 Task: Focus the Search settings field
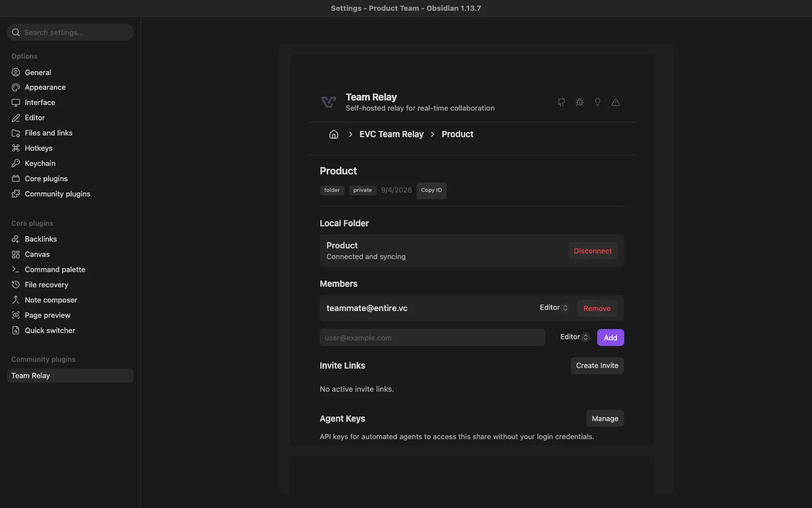point(70,32)
